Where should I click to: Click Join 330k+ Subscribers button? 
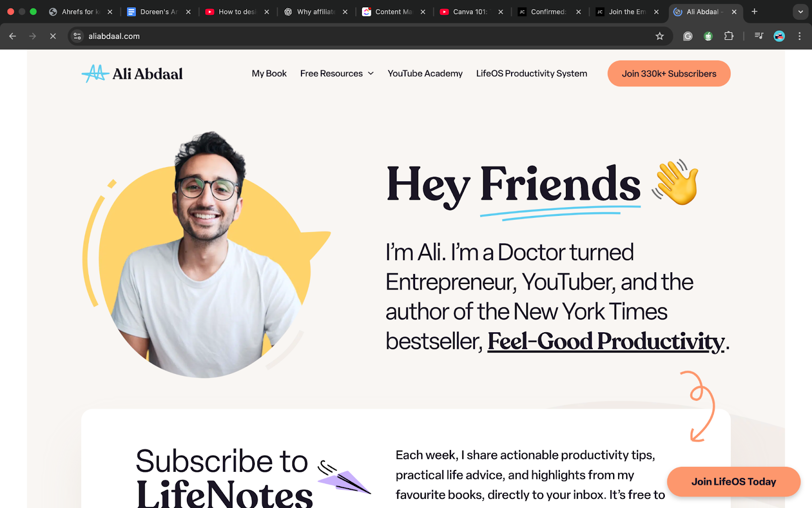(x=669, y=74)
